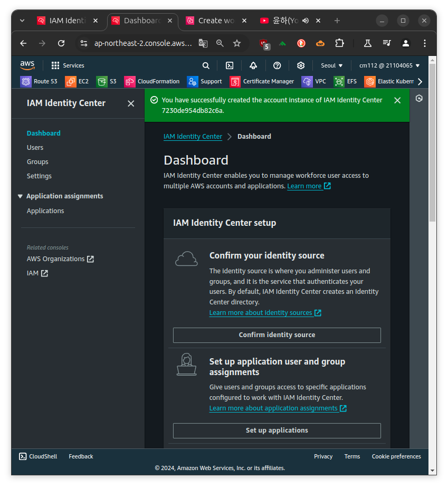Open S3 from the favorites bar
Screen dimensions: 448x488
106,82
